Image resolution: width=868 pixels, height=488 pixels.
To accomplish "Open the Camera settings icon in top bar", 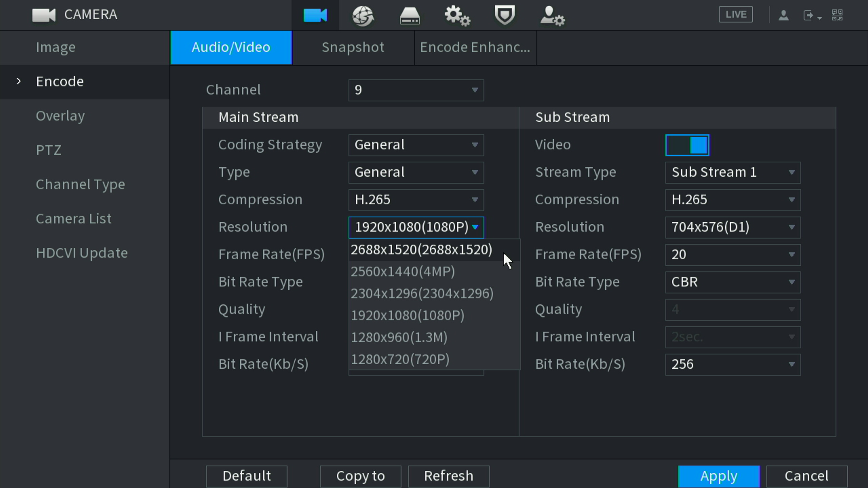I will (x=315, y=15).
